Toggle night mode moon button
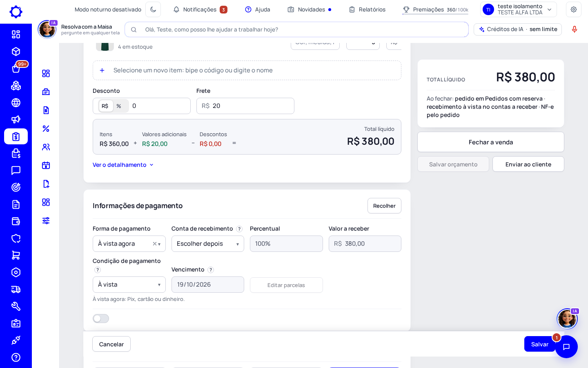 (x=153, y=9)
